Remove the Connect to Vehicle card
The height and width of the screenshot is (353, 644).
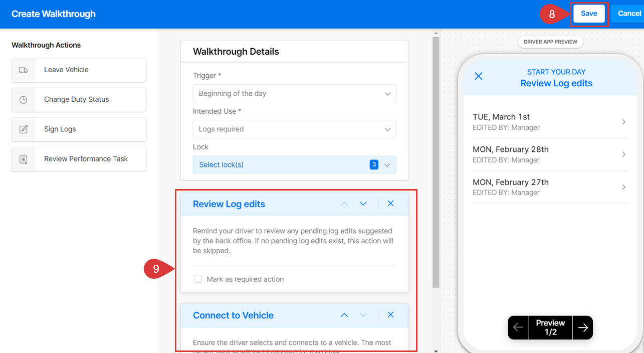391,315
